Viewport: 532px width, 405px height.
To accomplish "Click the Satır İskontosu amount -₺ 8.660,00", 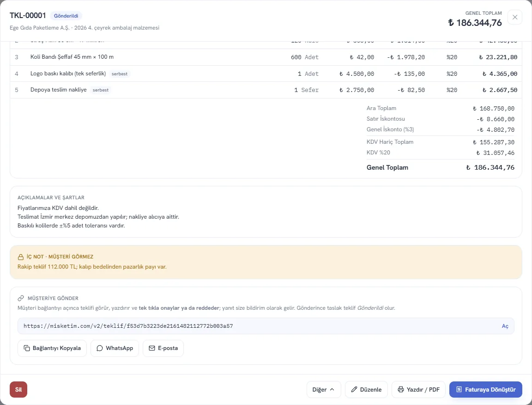I will [496, 119].
